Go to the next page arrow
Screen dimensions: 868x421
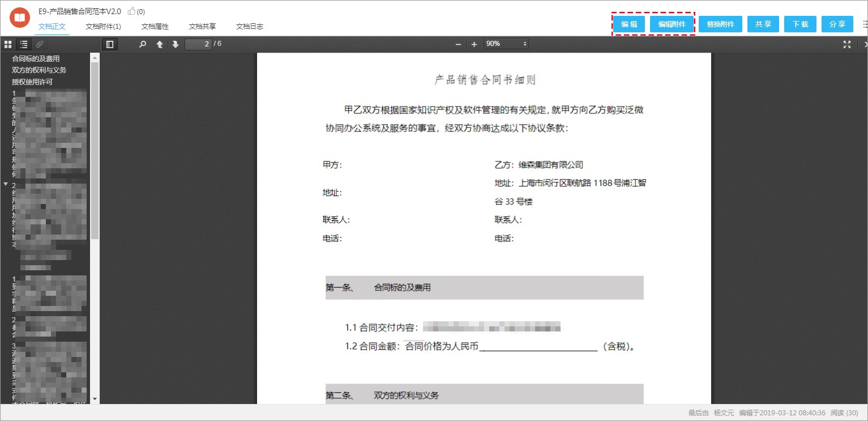click(x=176, y=44)
